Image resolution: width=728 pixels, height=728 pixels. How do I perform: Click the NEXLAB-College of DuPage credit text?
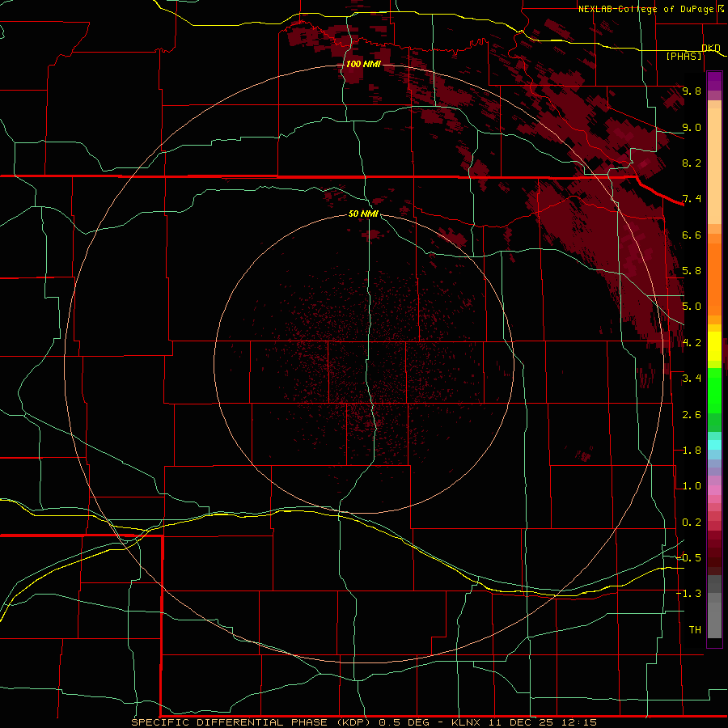646,9
